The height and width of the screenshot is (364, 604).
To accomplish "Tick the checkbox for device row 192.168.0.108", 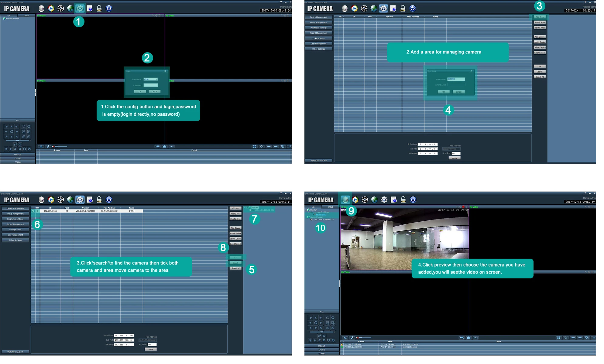I will coord(33,211).
